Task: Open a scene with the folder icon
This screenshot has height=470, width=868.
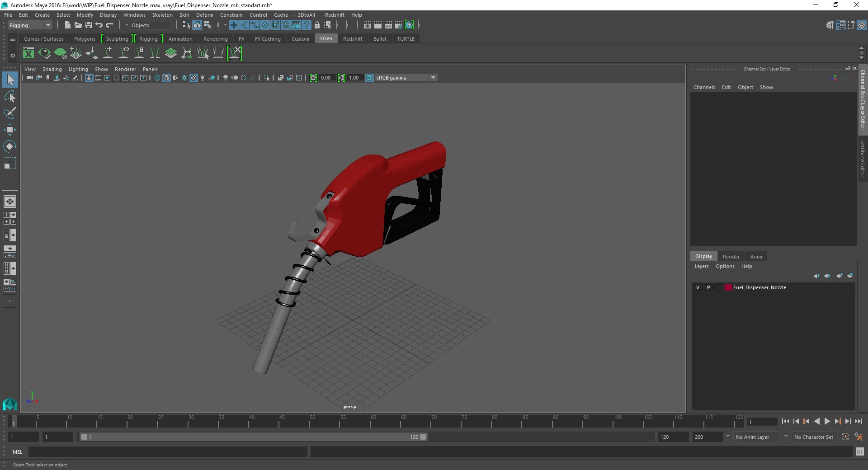Action: click(x=78, y=25)
